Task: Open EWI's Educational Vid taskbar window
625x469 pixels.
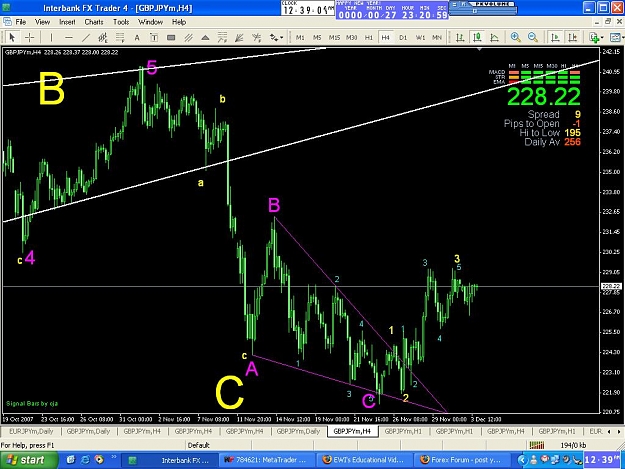Action: (x=365, y=460)
